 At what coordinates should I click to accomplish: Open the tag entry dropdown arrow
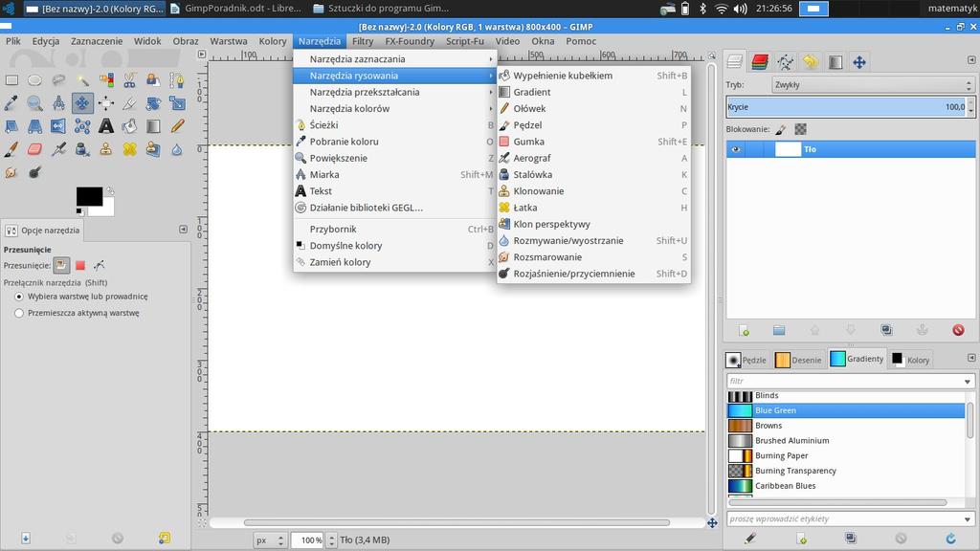(x=967, y=519)
